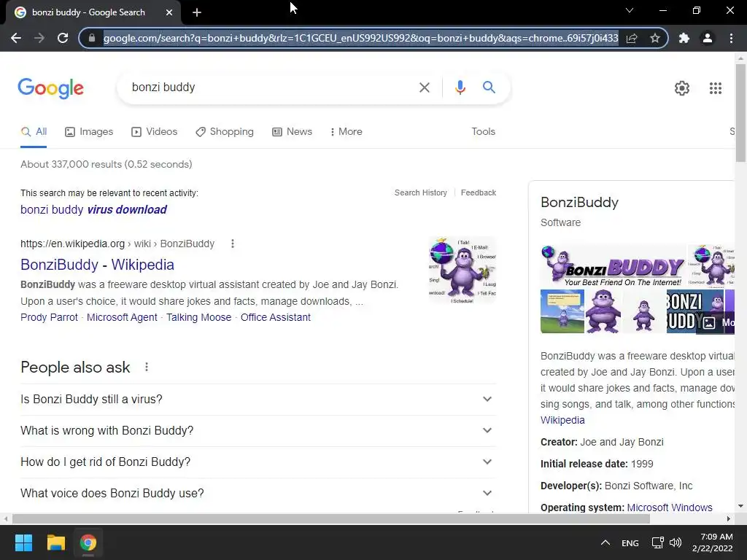Click the Google logo

click(x=50, y=88)
